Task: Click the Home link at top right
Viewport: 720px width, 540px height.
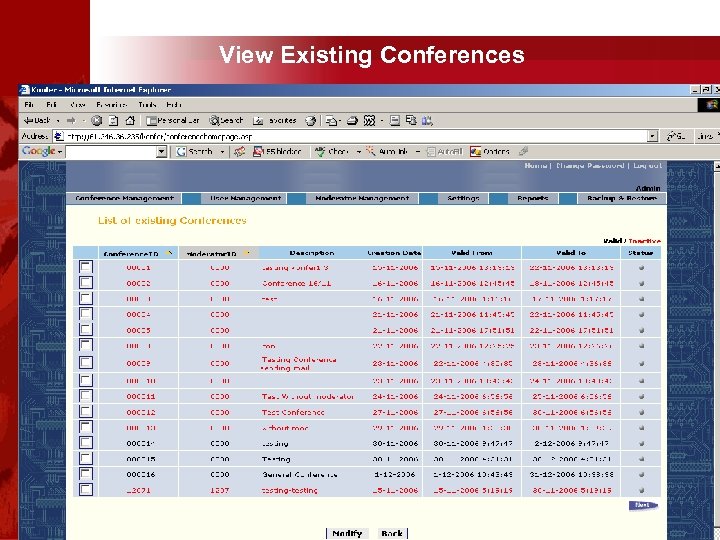Action: pos(535,165)
